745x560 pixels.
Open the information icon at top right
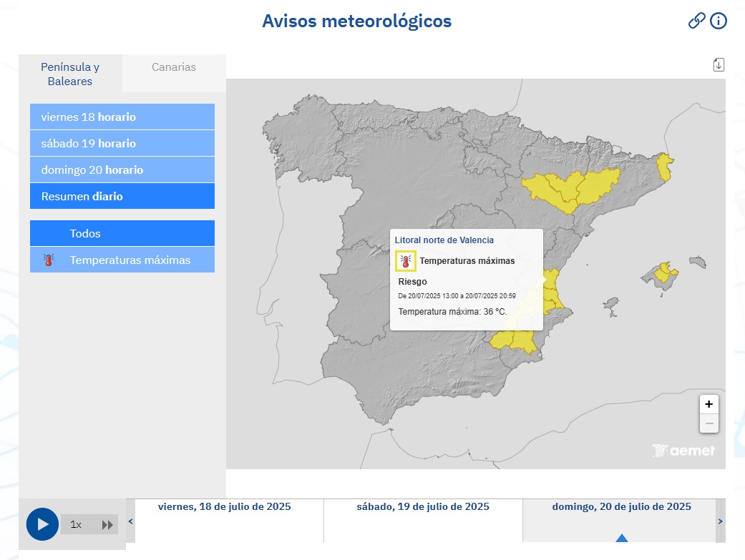(719, 21)
